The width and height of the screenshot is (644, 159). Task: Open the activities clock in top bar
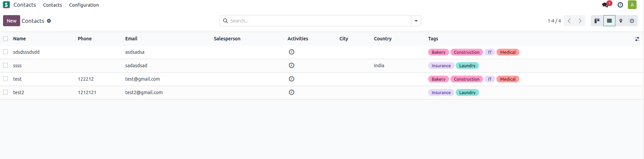pyautogui.click(x=620, y=5)
